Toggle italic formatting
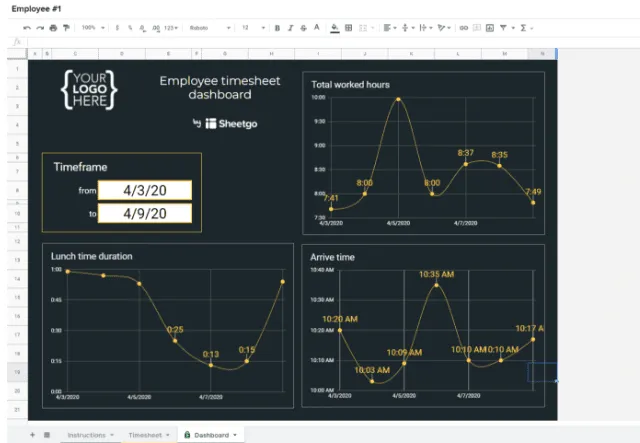Image resolution: width=640 pixels, height=443 pixels. tap(290, 28)
